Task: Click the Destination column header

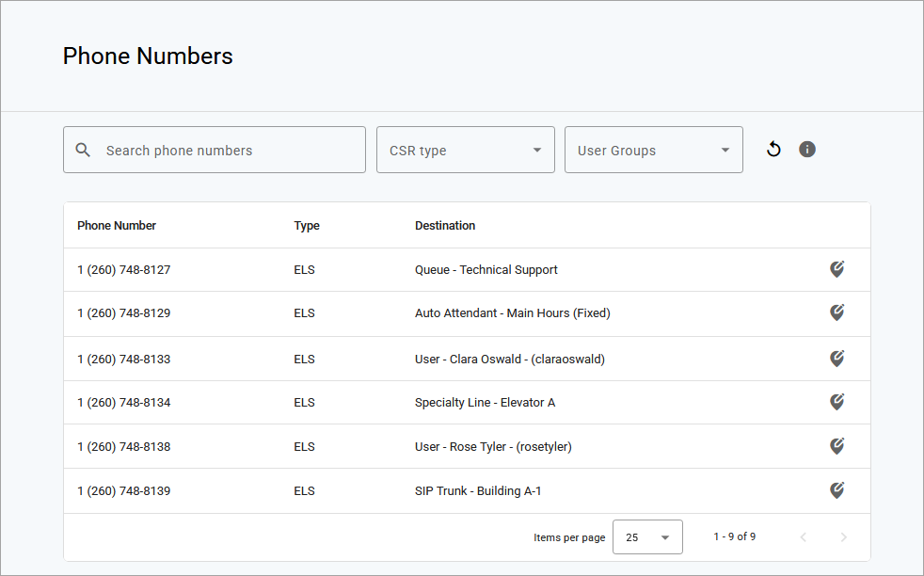Action: (445, 226)
